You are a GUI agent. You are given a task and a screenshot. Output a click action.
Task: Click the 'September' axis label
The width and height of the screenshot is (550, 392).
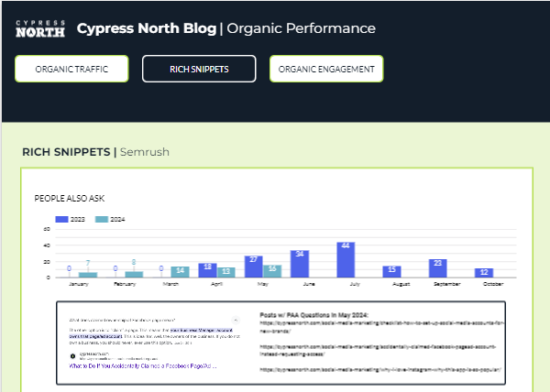pyautogui.click(x=447, y=284)
